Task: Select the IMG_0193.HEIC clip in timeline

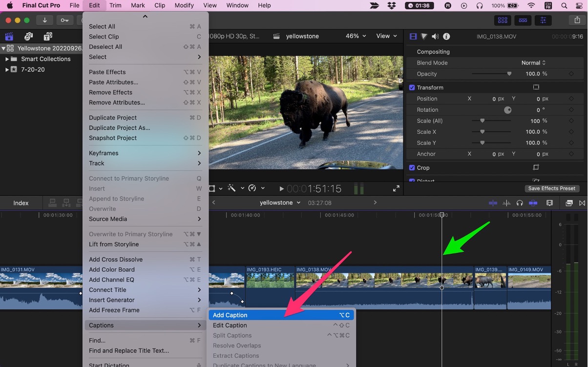Action: click(271, 288)
